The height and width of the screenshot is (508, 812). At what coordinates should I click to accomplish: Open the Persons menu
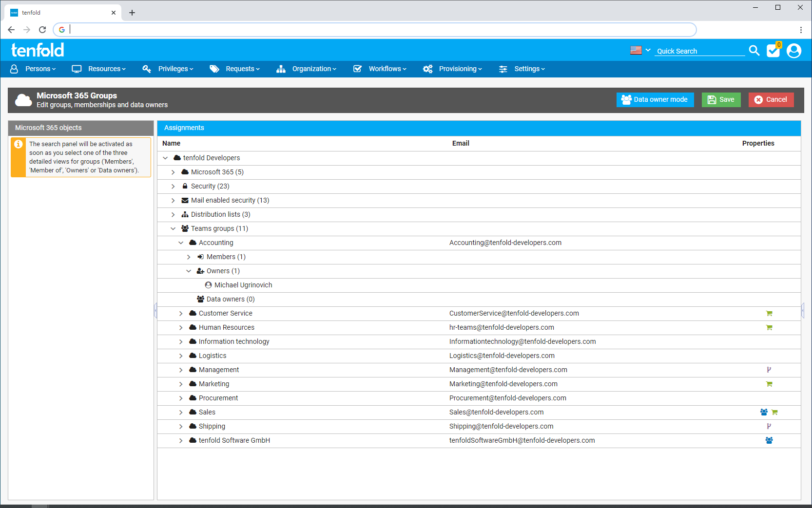tap(33, 69)
